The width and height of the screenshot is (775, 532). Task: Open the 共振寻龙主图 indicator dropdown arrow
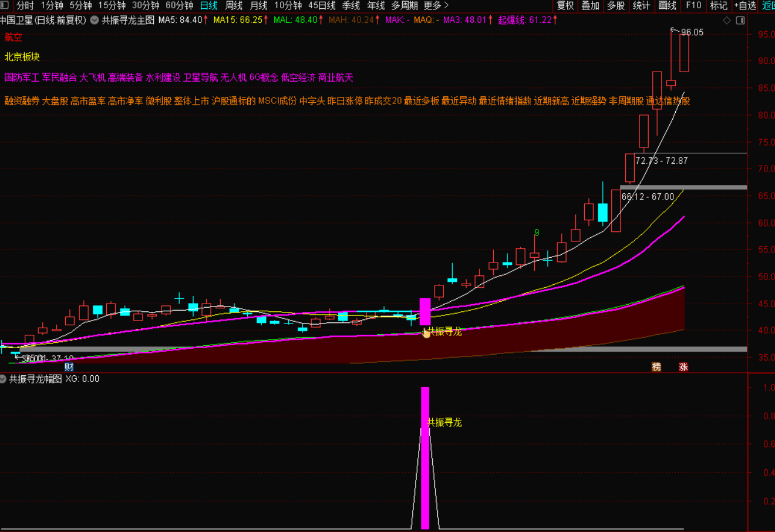(95, 20)
